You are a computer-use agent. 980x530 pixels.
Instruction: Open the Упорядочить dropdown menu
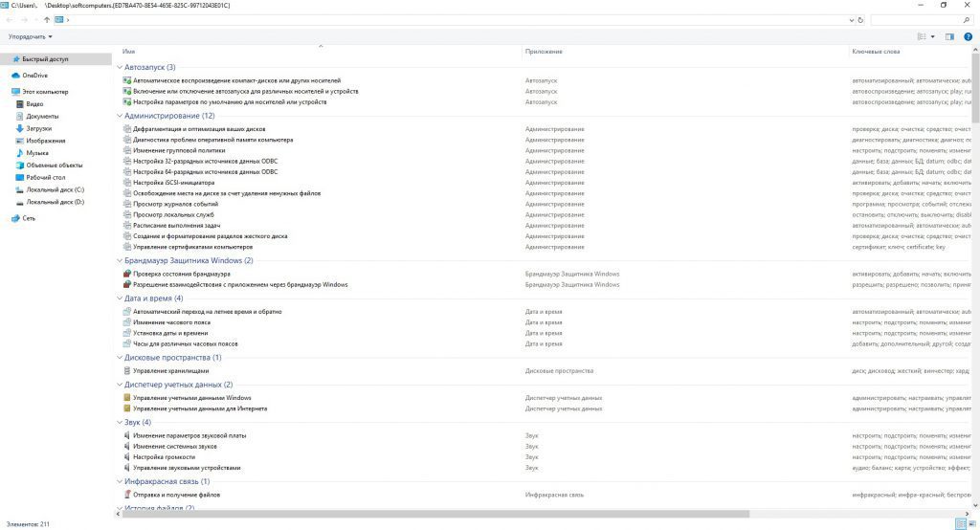point(31,37)
